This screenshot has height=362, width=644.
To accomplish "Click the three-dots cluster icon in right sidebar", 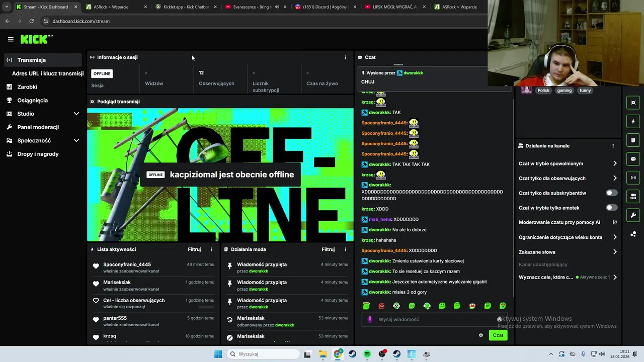I will 633,234.
